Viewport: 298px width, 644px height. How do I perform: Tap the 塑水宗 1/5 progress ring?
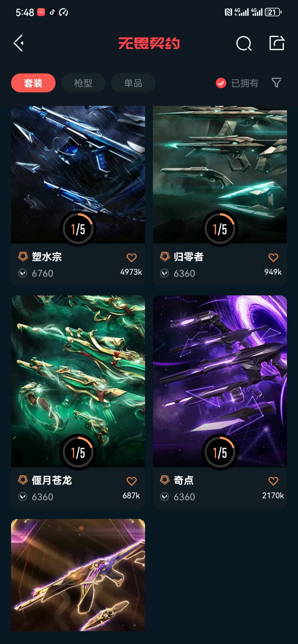point(78,229)
